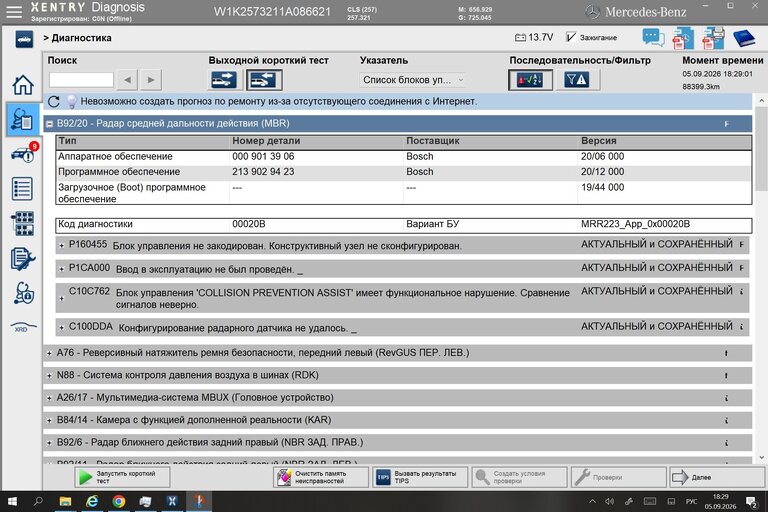
Task: Open Chrome from the taskbar
Action: [x=119, y=501]
